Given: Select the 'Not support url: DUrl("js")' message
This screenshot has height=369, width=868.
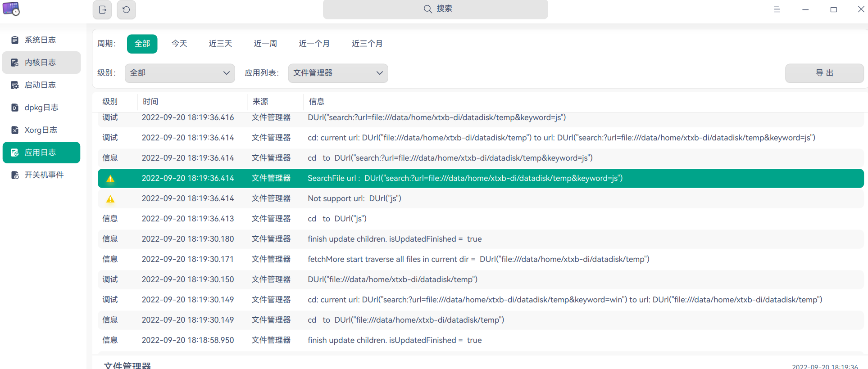Looking at the screenshot, I should [x=354, y=198].
